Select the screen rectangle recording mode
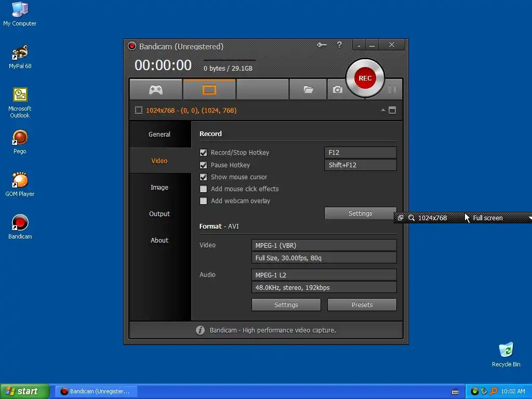The image size is (532, 399). coord(209,89)
